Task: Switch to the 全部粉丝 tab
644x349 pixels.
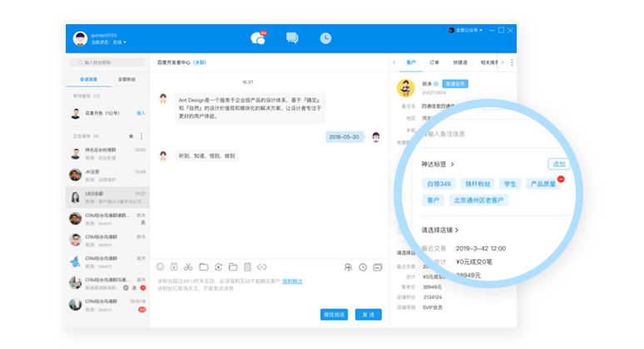Action: (127, 79)
